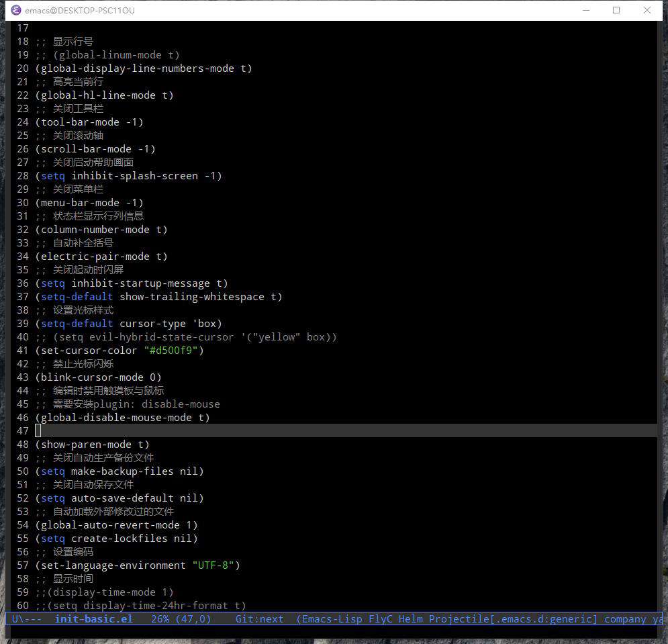Click the emacs@DESKTOP-PSC11OU window title
The image size is (668, 644).
tap(80, 10)
